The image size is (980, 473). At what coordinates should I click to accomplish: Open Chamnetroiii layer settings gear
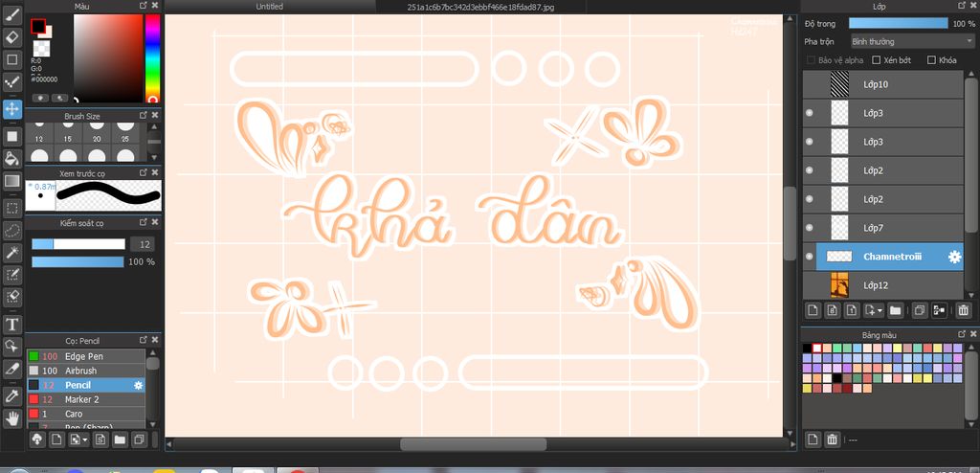(x=954, y=257)
